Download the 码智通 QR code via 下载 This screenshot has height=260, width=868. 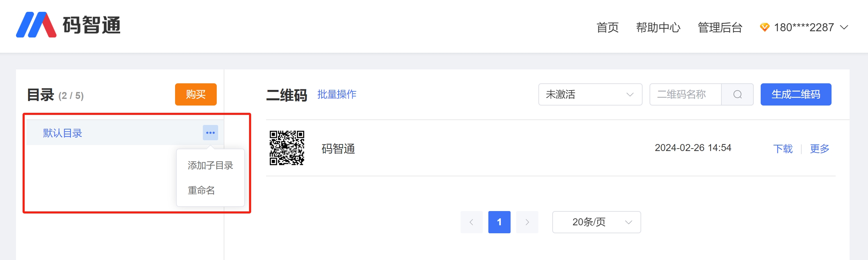pos(783,149)
